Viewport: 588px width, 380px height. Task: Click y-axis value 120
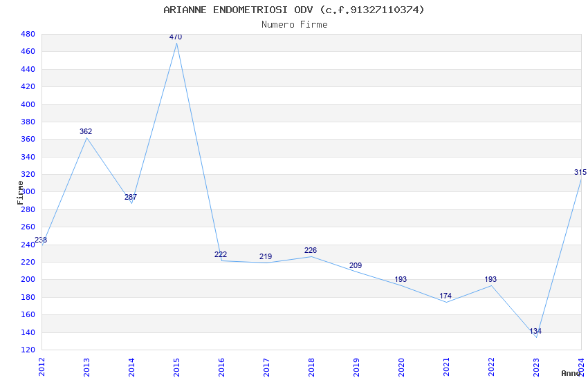(28, 350)
